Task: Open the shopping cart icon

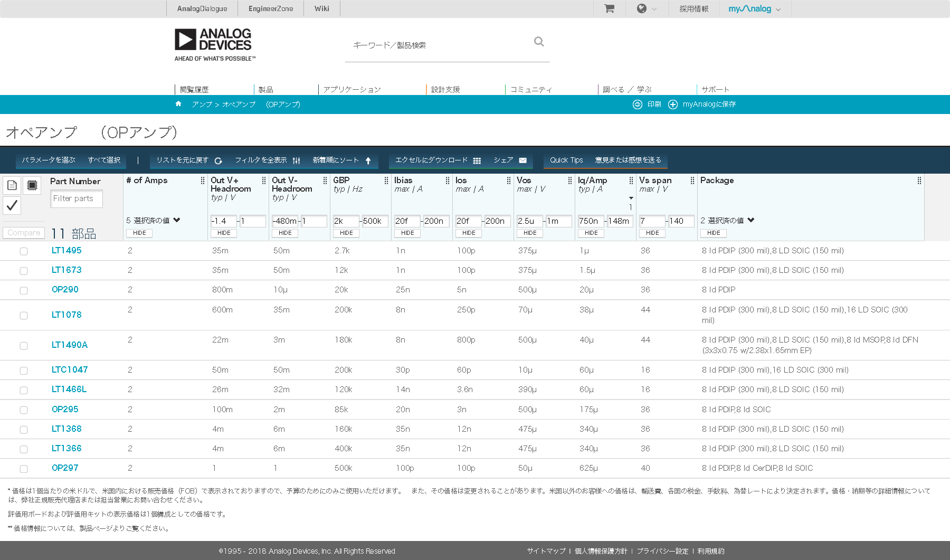Action: point(609,8)
